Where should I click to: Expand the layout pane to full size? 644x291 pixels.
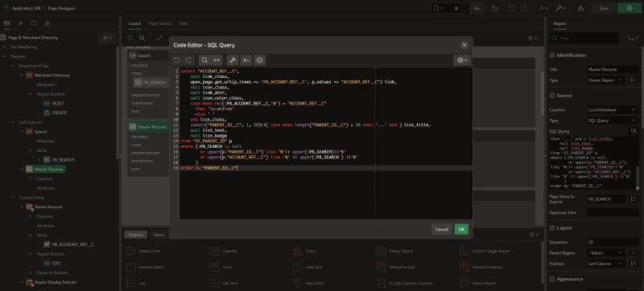point(159,38)
